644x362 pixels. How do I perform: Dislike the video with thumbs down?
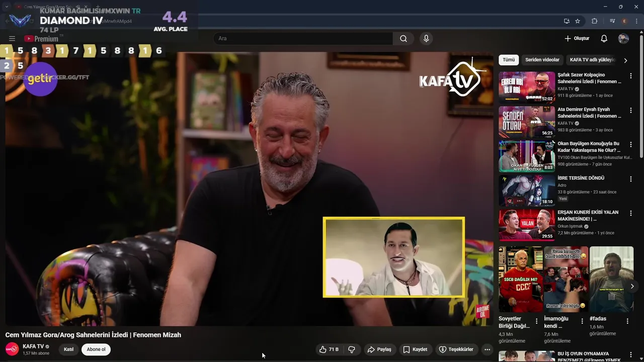point(352,349)
